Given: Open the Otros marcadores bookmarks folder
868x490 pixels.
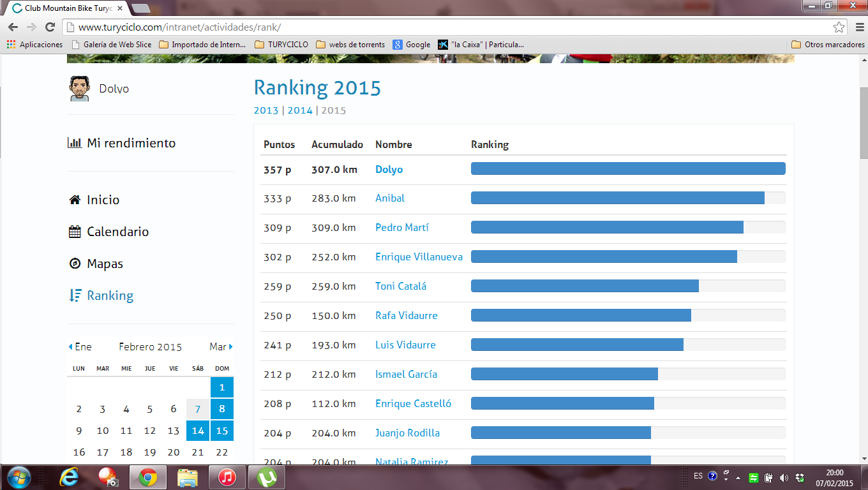Looking at the screenshot, I should 828,45.
